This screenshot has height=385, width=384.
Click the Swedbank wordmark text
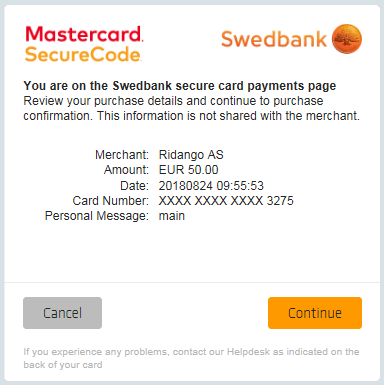coord(274,39)
